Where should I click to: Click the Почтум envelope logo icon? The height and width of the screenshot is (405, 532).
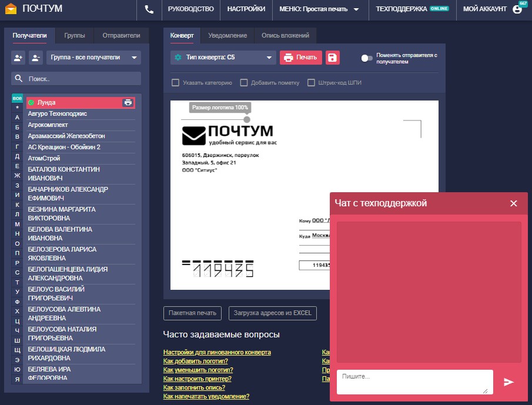[x=11, y=8]
